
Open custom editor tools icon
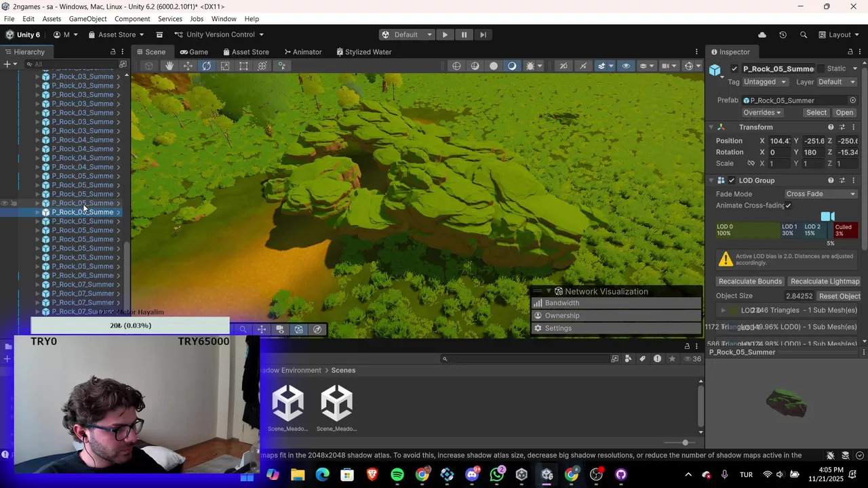tap(281, 66)
